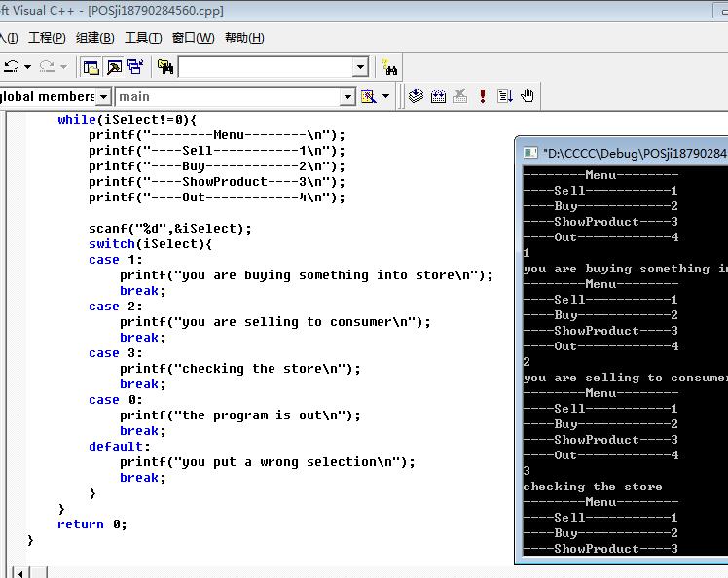The height and width of the screenshot is (578, 728).
Task: Click the Search help binoculars icon
Action: point(389,67)
